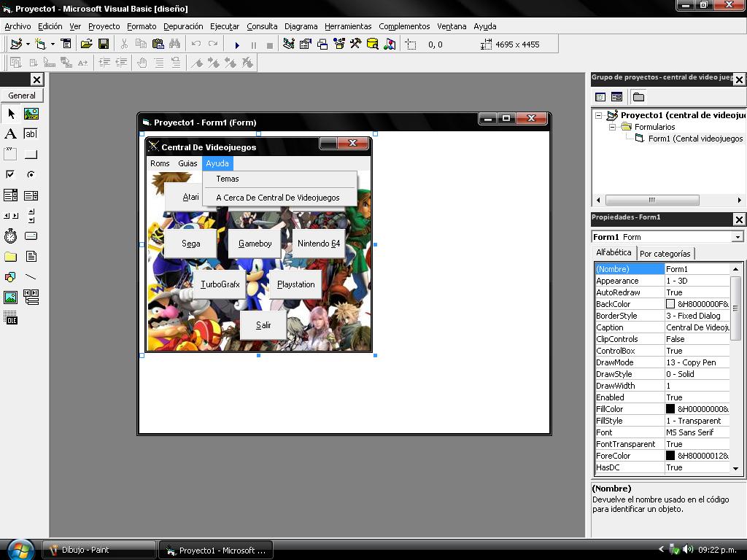Image resolution: width=747 pixels, height=560 pixels.
Task: Collapse the Proyecto1 tree node
Action: coord(599,115)
